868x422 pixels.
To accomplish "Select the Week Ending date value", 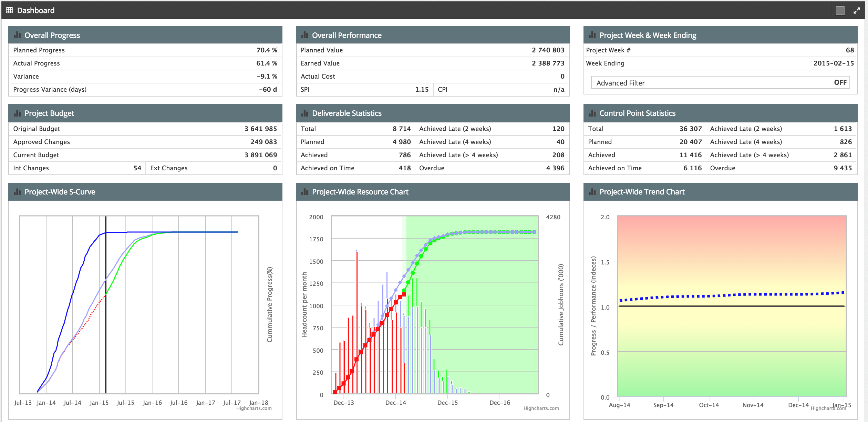I will 833,63.
